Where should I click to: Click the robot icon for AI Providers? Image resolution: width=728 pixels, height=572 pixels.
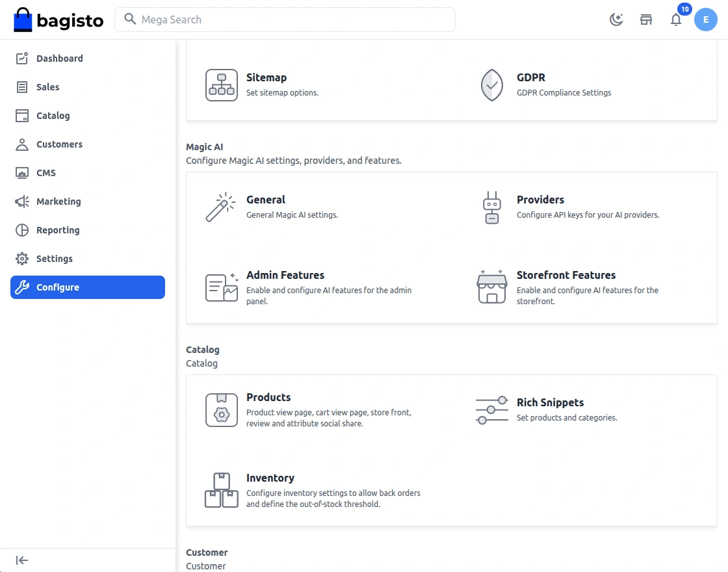[x=492, y=207]
